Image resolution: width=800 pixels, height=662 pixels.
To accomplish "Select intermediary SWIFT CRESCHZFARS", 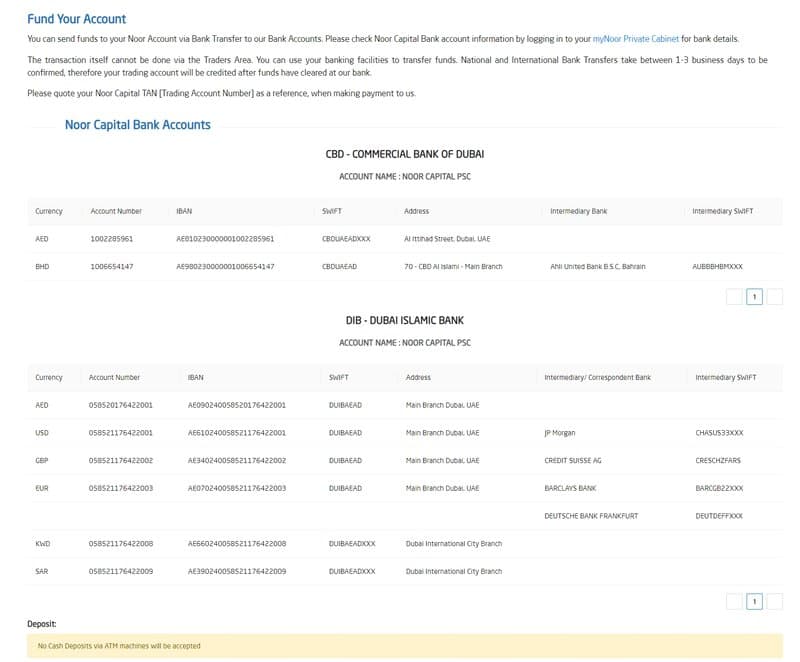I will [718, 460].
